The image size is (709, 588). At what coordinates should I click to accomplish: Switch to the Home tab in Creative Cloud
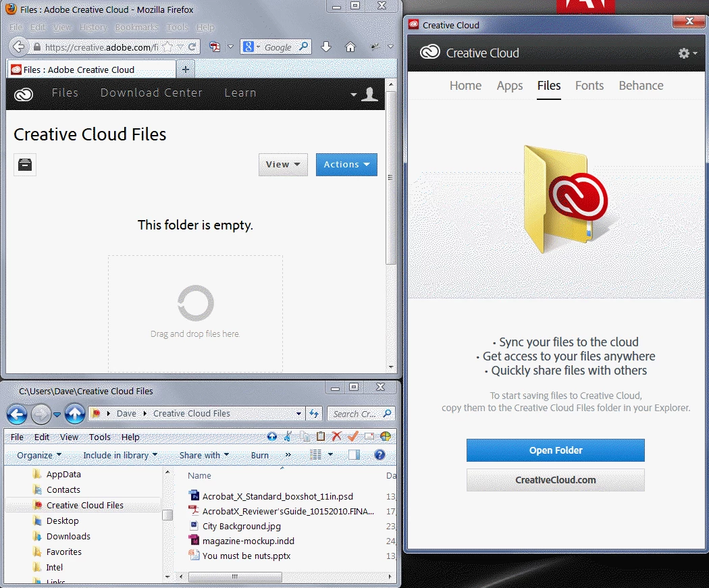[x=465, y=86]
